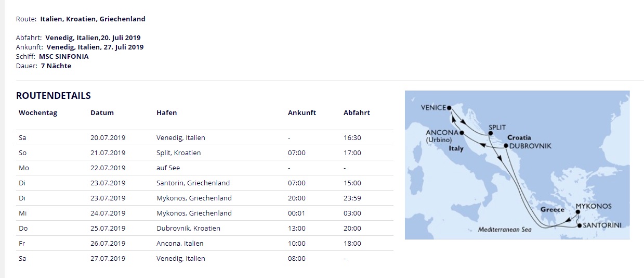Select the Mykonos port marker on map
Image resolution: width=644 pixels, height=278 pixels.
[x=578, y=212]
